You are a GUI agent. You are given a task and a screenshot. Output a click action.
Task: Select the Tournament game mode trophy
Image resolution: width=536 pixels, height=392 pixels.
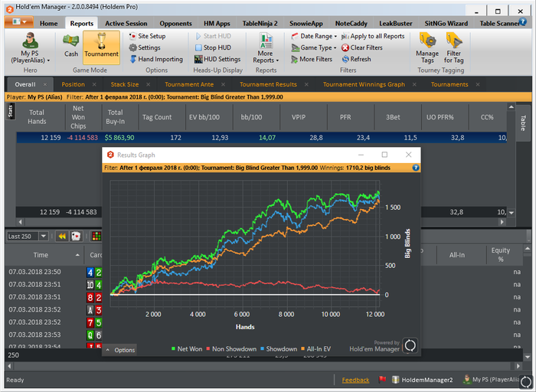point(101,47)
